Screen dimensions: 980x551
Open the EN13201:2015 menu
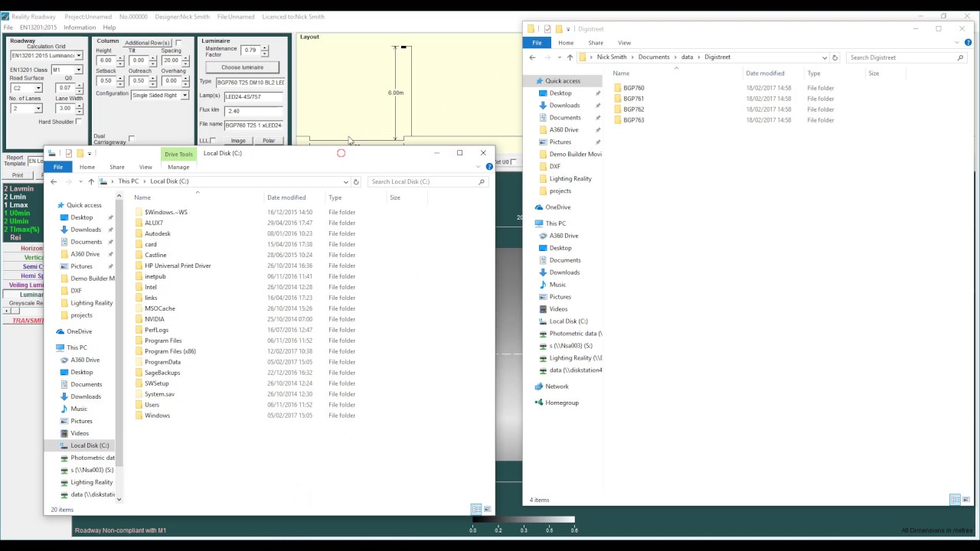[38, 28]
